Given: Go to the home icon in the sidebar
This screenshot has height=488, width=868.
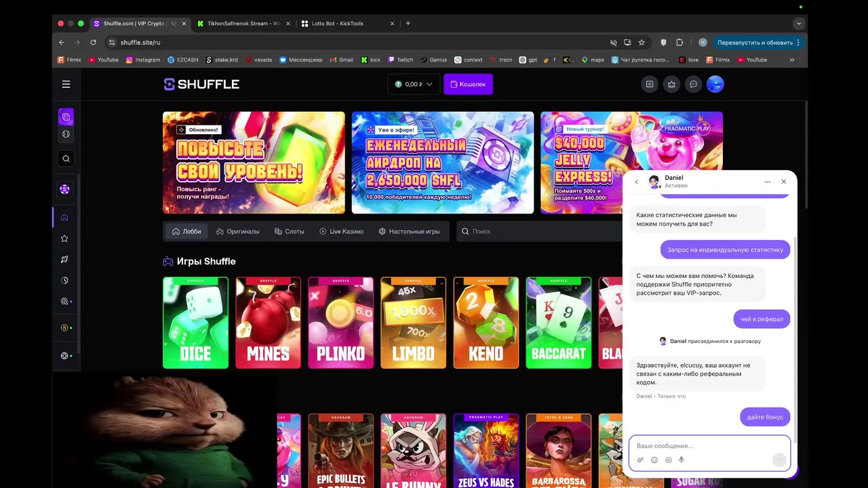Looking at the screenshot, I should click(64, 218).
